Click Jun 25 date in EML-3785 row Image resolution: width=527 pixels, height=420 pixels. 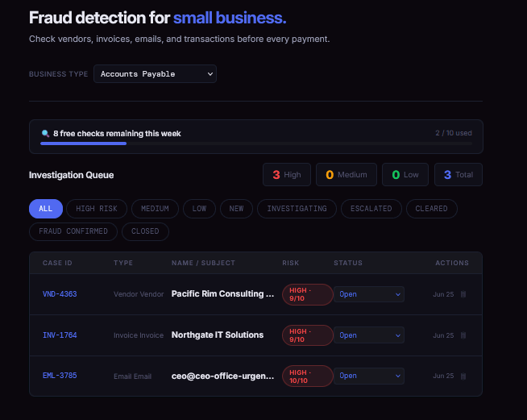click(x=443, y=376)
